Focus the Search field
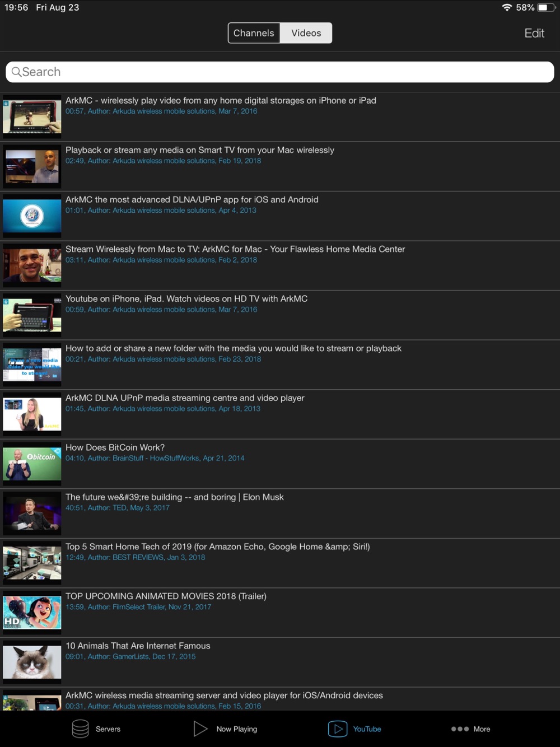The image size is (560, 747). pos(280,72)
